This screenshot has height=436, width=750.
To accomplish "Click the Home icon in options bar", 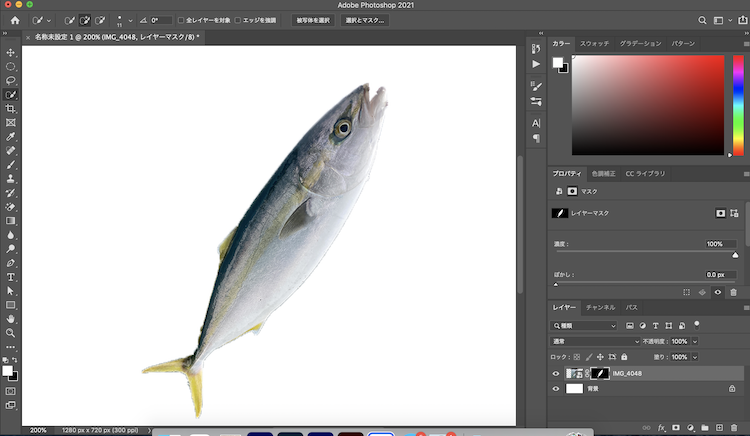I will (x=15, y=21).
